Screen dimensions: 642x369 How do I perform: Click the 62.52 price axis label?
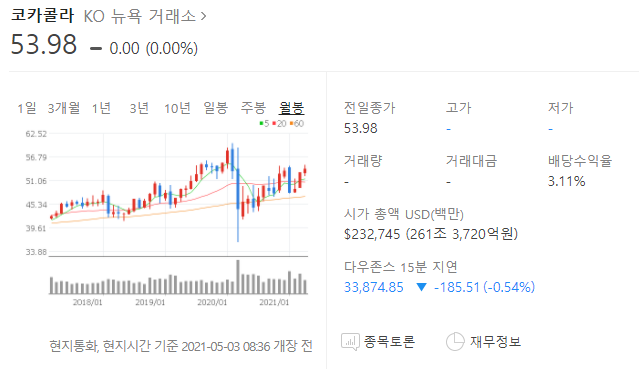[x=36, y=134]
